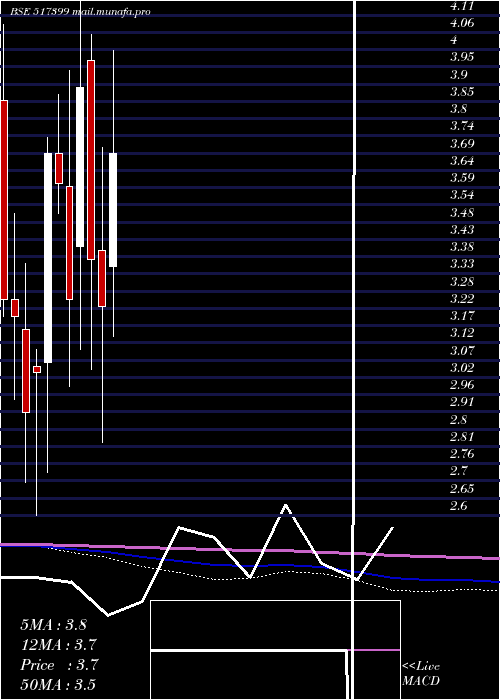Click the 3.95 axis price level
The width and height of the screenshot is (500, 700).
462,57
